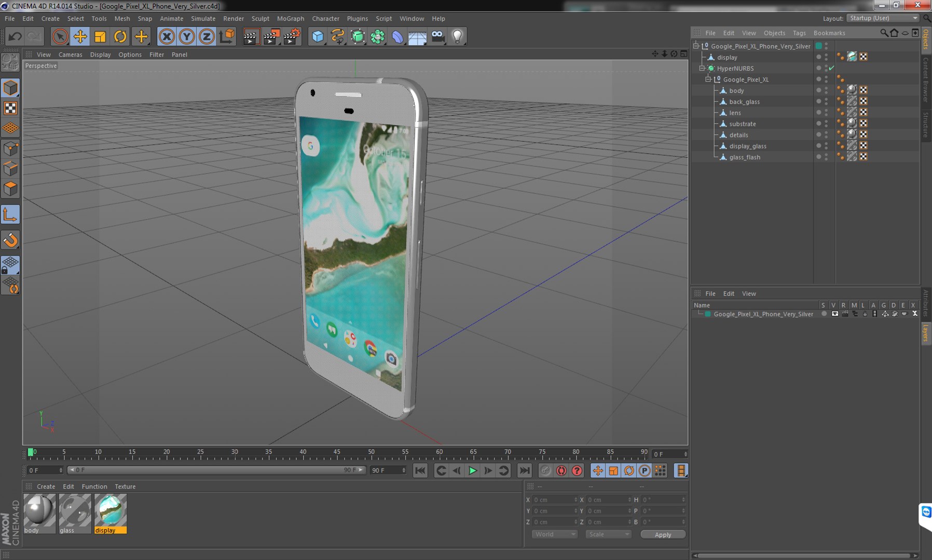Image resolution: width=932 pixels, height=560 pixels.
Task: Switch to Texture mode
Action: pos(10,108)
